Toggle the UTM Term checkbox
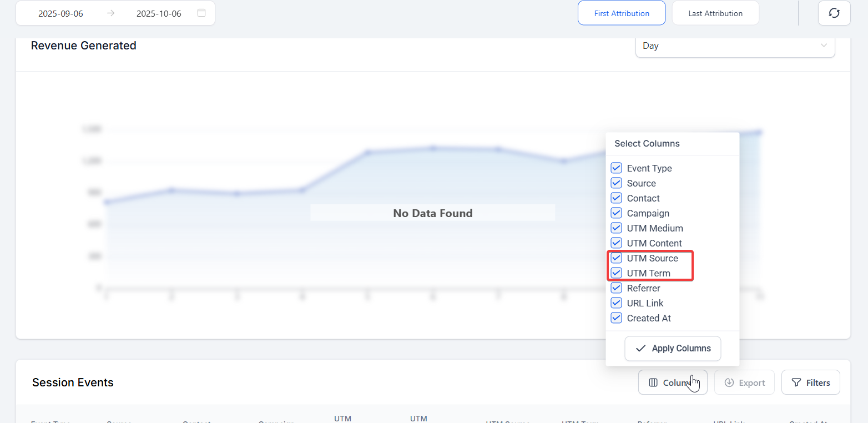Image resolution: width=868 pixels, height=423 pixels. [x=616, y=273]
